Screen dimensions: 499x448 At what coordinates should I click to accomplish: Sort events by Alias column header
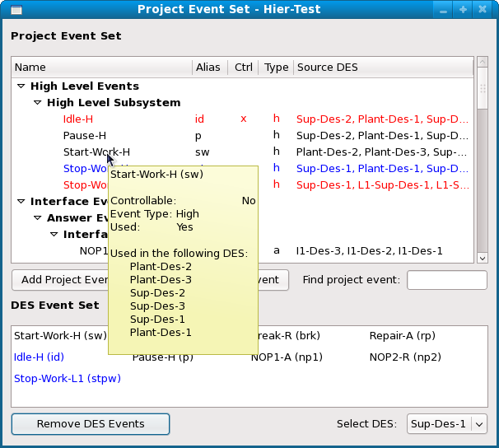pos(208,68)
